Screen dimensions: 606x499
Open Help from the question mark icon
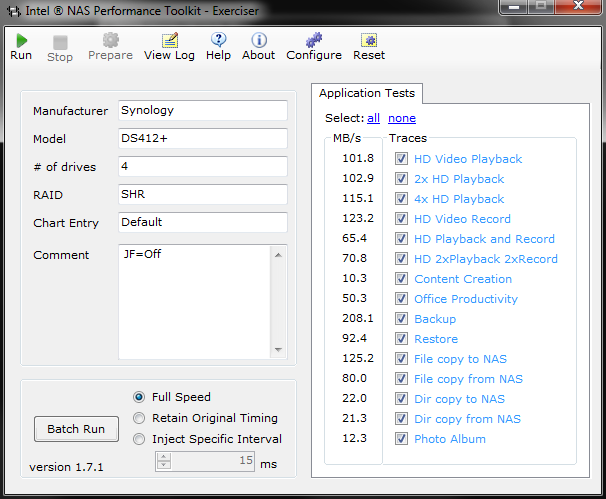218,40
